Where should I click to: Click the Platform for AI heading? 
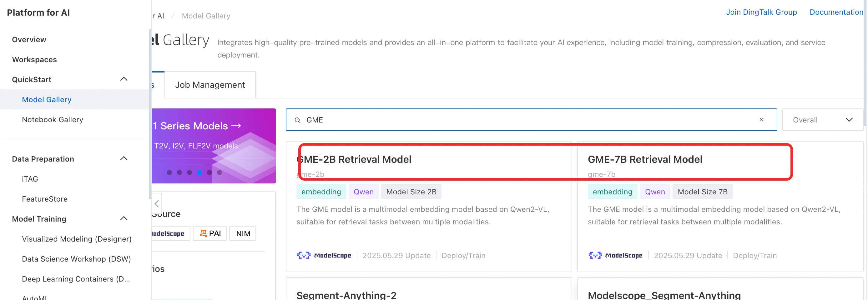pyautogui.click(x=38, y=13)
